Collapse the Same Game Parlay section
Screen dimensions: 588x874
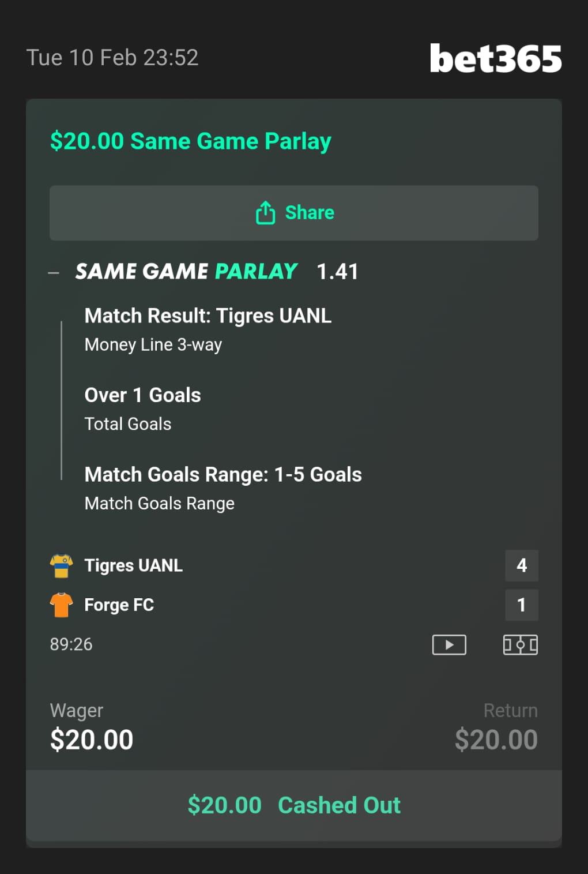click(x=54, y=273)
